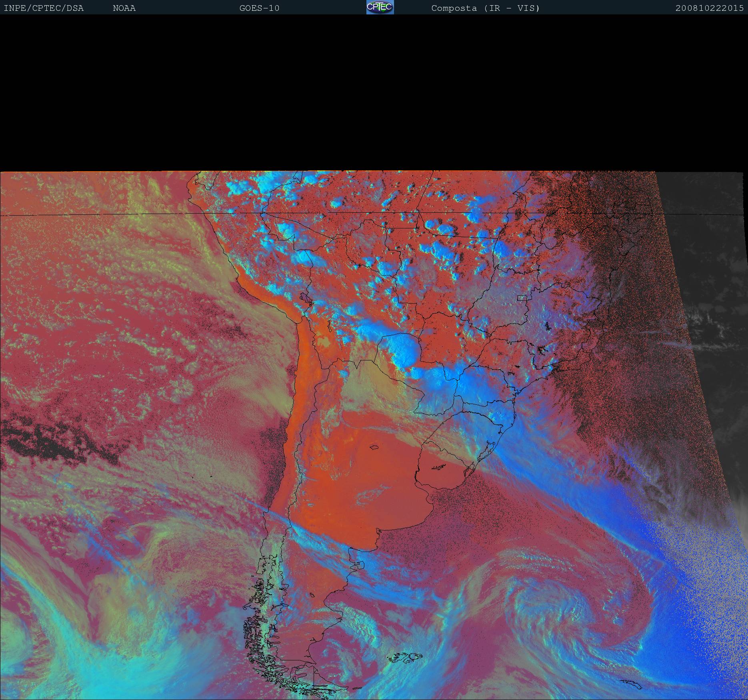Click the Composta (IR - VIS) title
Image resolution: width=748 pixels, height=700 pixels.
[x=485, y=8]
